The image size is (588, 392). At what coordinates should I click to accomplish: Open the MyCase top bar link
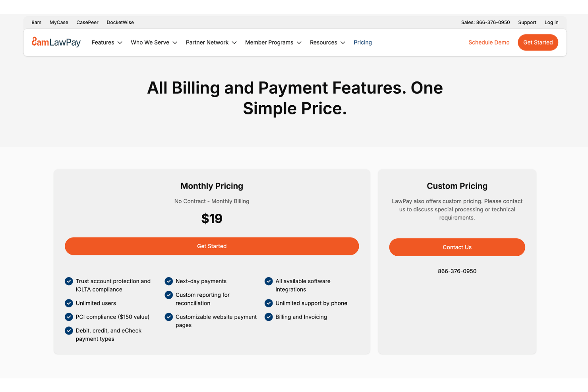(x=59, y=22)
